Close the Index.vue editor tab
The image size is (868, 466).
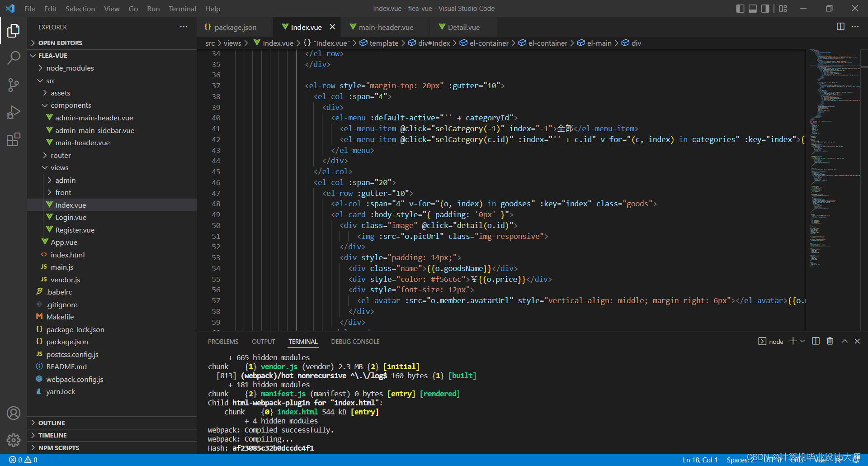coord(332,27)
